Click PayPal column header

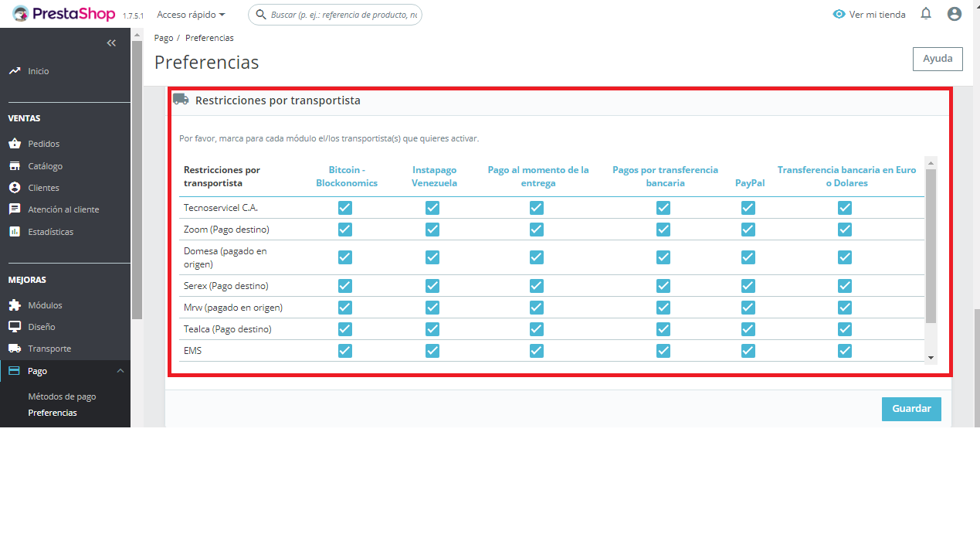tap(750, 183)
